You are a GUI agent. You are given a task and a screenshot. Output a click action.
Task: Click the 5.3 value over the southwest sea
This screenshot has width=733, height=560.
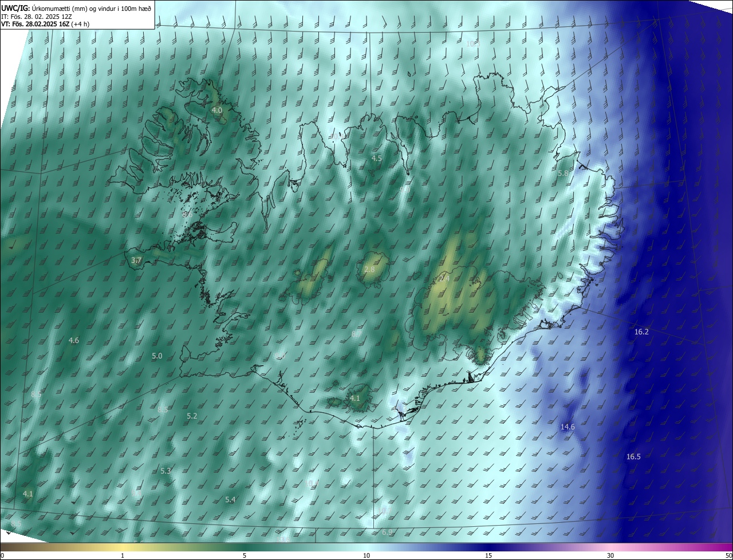165,471
